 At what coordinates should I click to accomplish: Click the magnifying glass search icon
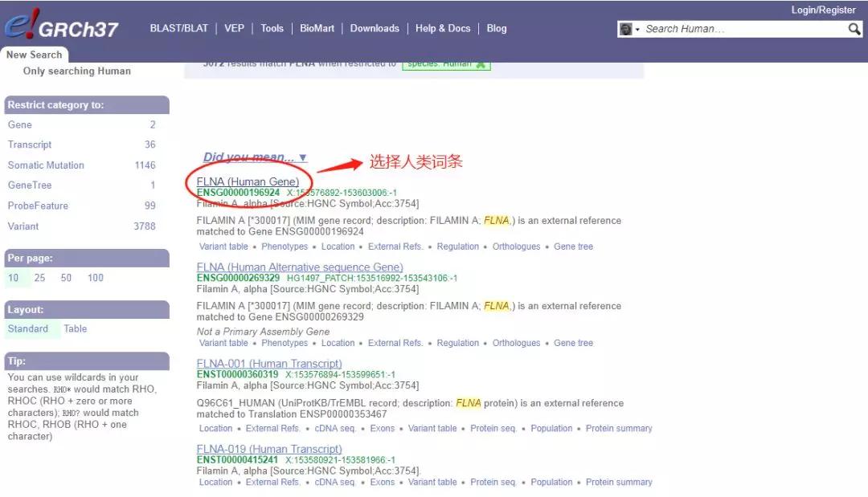854,29
